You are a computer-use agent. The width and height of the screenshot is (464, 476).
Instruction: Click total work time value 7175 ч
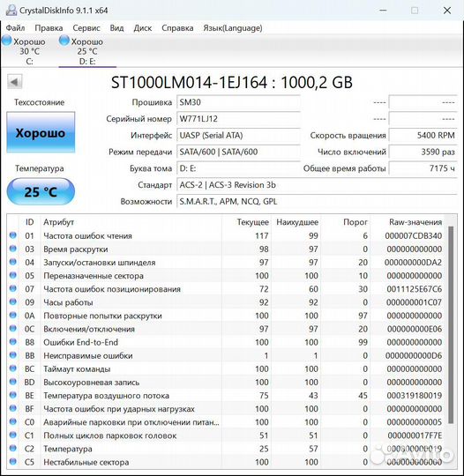click(x=423, y=168)
